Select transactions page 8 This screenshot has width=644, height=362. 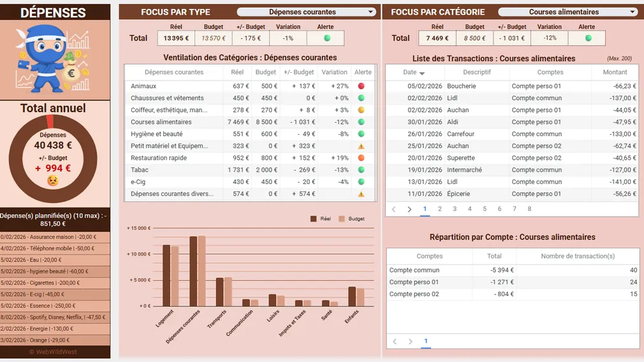[529, 209]
